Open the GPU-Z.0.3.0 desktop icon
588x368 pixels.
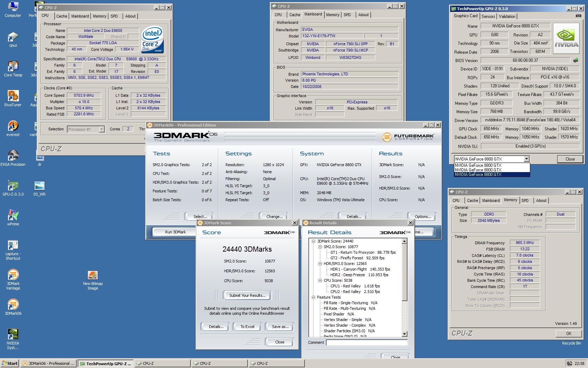(x=13, y=188)
